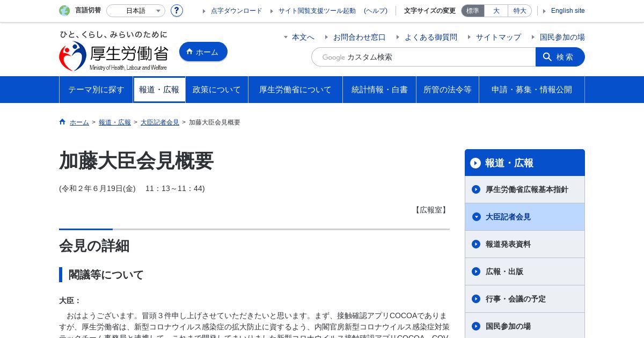The width and height of the screenshot is (644, 338).
Task: Jump to 本文へ link
Action: 303,37
